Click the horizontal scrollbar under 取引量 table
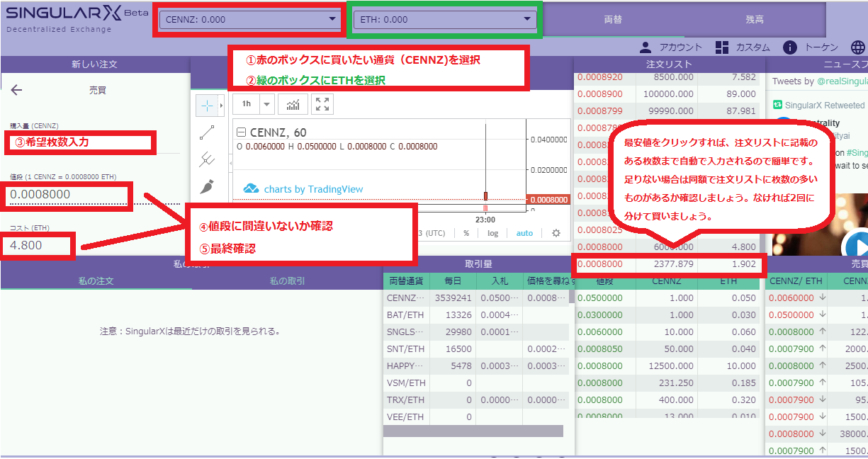Viewport: 868px width, 459px height. coord(473,431)
